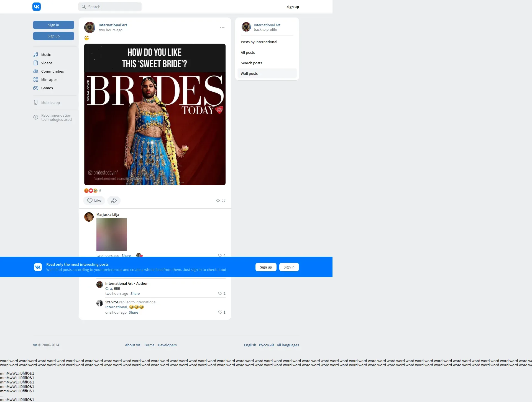Like Sta Vros's reply comment
This screenshot has width=532, height=402.
pos(220,312)
